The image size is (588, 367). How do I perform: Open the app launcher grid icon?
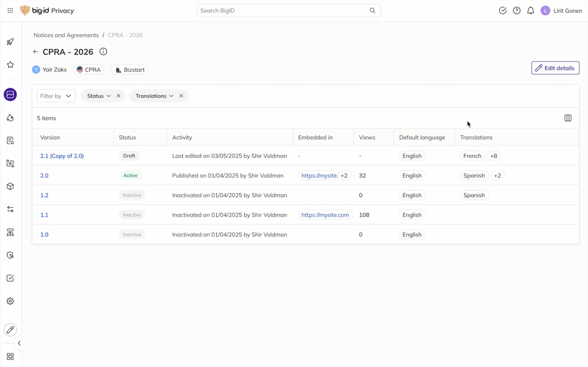[10, 10]
